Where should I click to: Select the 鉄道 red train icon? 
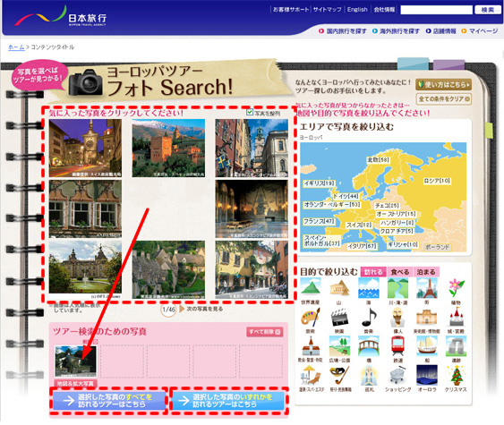398,346
